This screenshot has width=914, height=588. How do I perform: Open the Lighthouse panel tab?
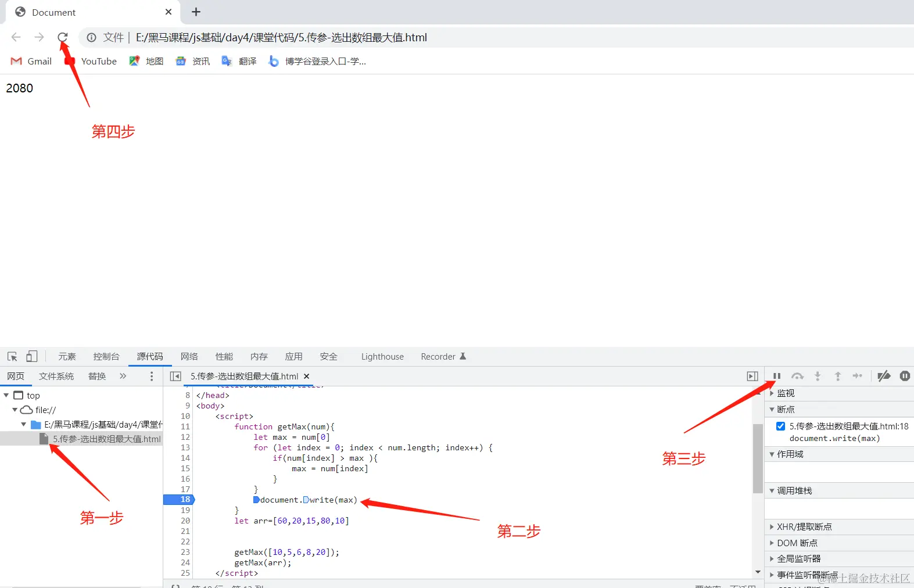pyautogui.click(x=382, y=357)
